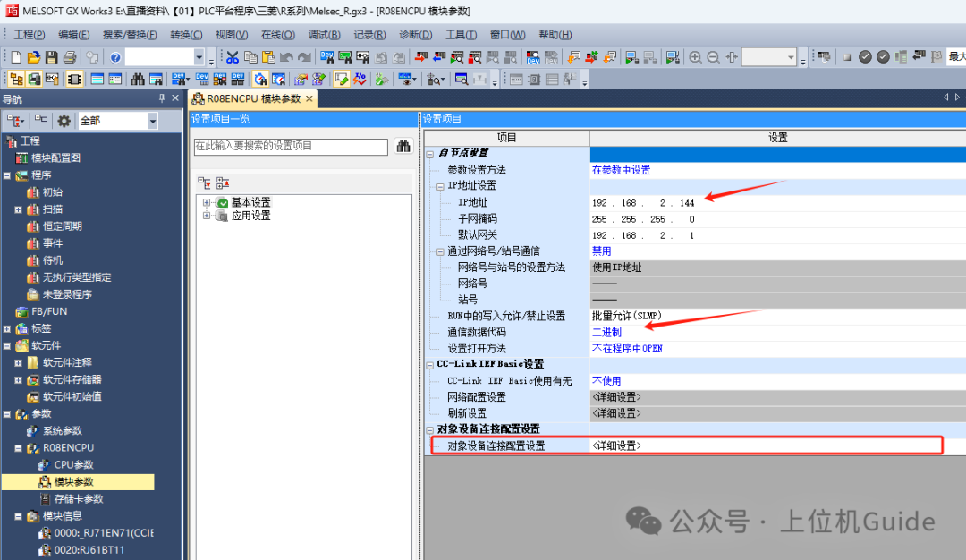The height and width of the screenshot is (560, 966).
Task: Click the blue Help question-mark icon
Action: point(114,56)
